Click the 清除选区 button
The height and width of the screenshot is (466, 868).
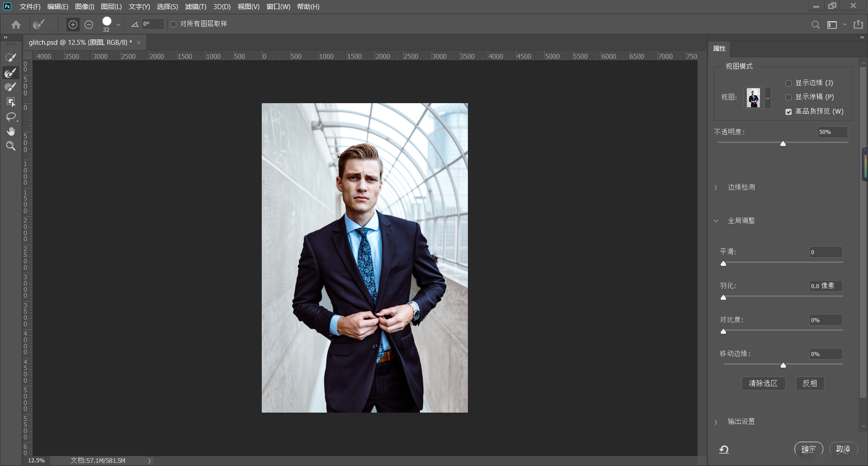pos(763,383)
